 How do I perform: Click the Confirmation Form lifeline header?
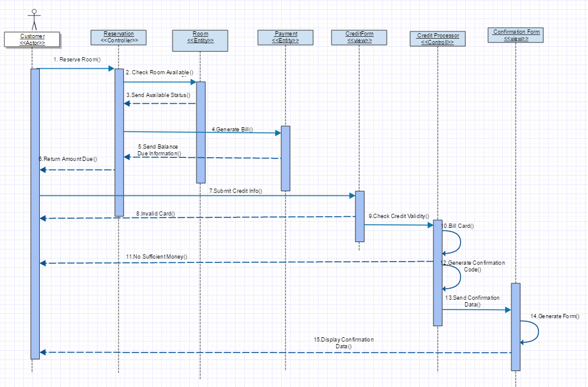tap(516, 35)
